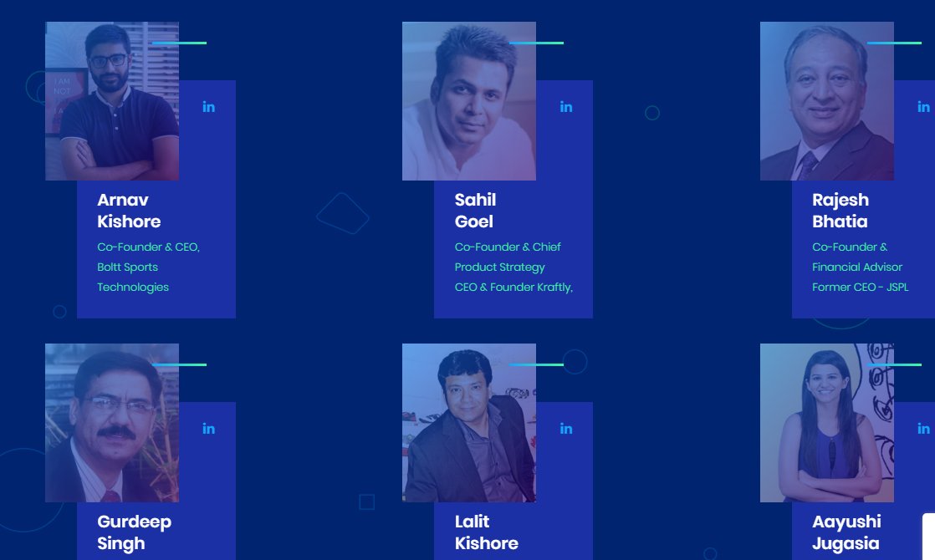Select the Arnav Kishore name heading
This screenshot has height=560, width=935.
click(129, 211)
